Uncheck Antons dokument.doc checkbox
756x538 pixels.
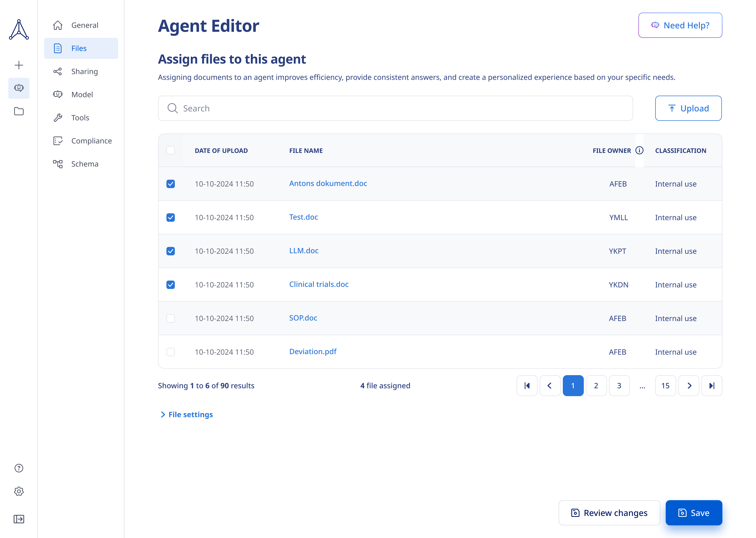tap(170, 184)
